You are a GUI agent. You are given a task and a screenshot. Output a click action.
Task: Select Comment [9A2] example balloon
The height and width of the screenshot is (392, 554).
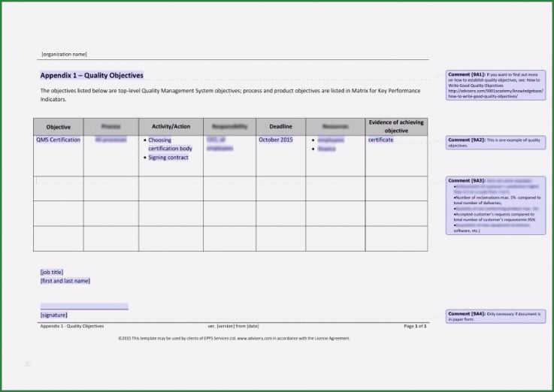tap(495, 142)
